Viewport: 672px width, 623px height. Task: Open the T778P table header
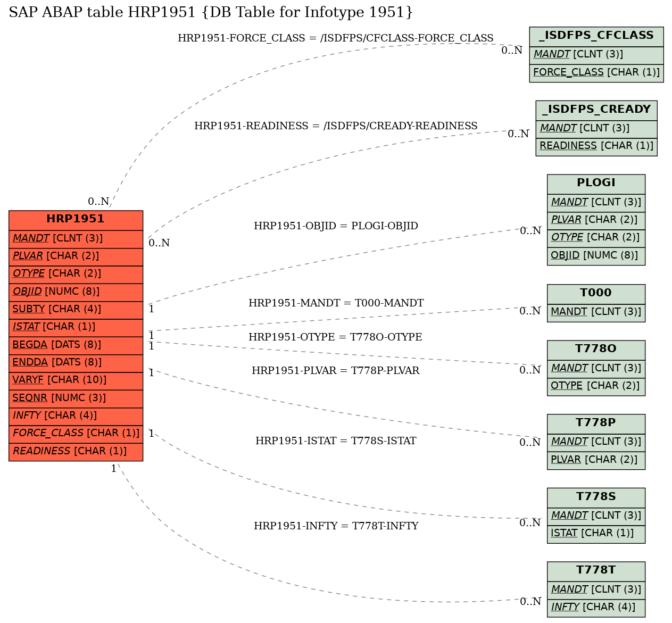point(596,424)
